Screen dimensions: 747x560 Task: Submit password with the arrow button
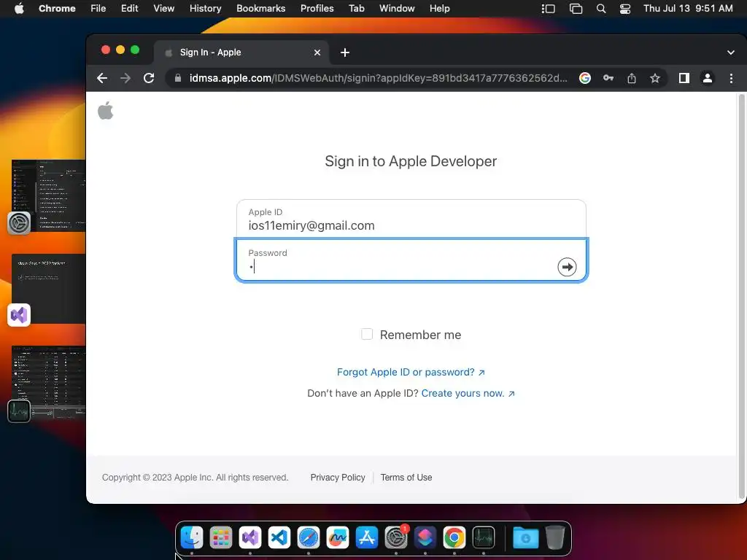[x=567, y=267]
